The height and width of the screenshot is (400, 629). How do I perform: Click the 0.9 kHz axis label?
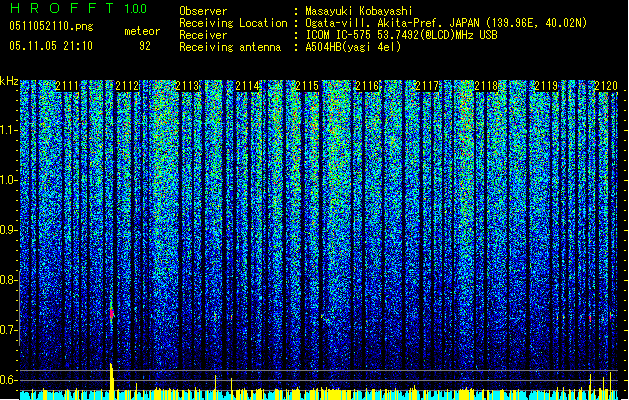tap(9, 230)
